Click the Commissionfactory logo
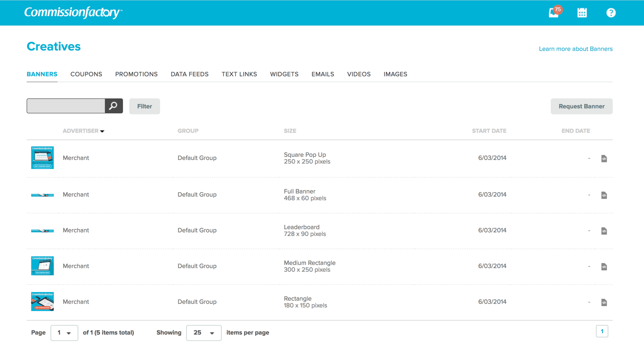The height and width of the screenshot is (357, 644). (x=73, y=12)
